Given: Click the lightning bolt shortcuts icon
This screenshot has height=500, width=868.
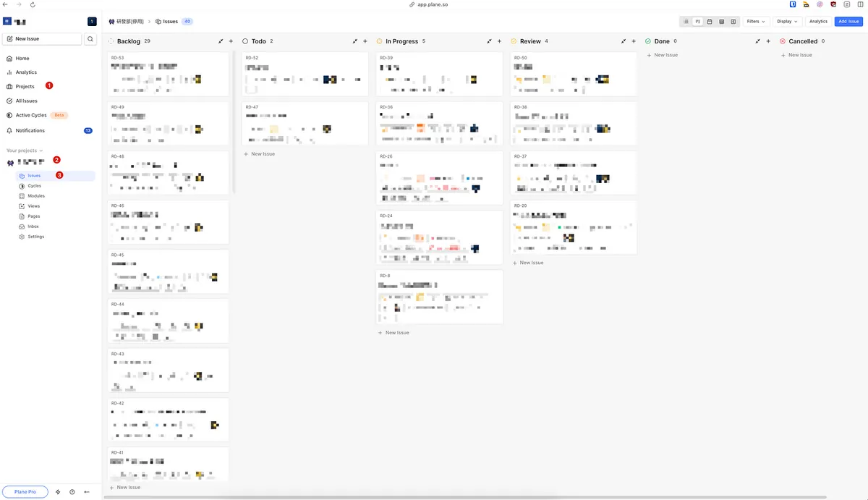Looking at the screenshot, I should 58,492.
